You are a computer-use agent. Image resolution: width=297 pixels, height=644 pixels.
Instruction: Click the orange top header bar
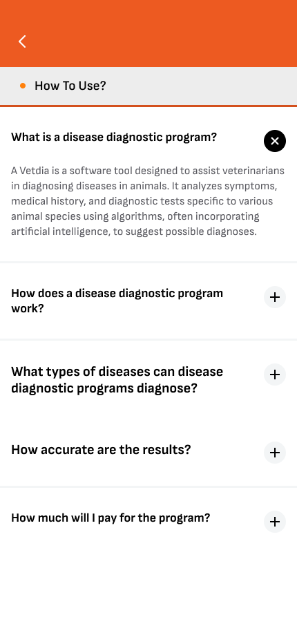(148, 33)
